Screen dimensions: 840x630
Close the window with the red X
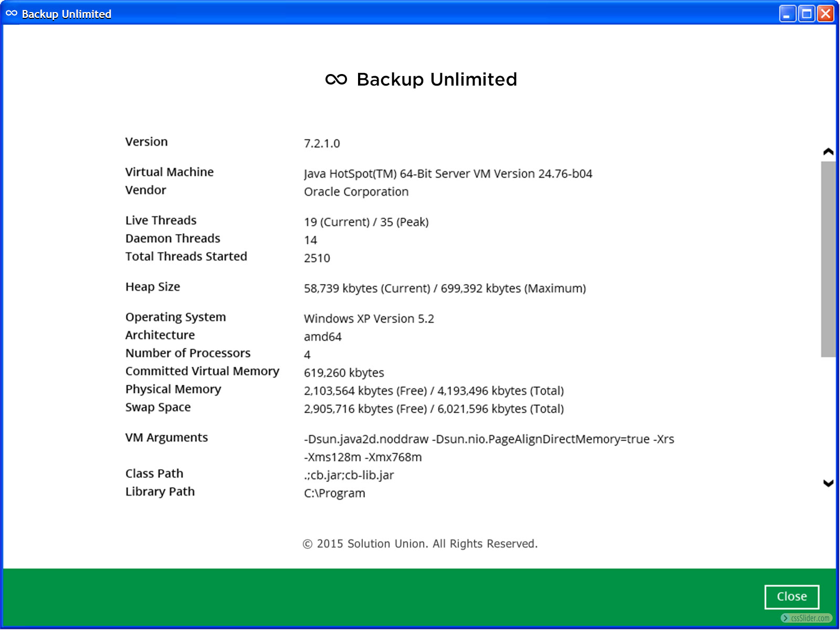click(x=825, y=14)
